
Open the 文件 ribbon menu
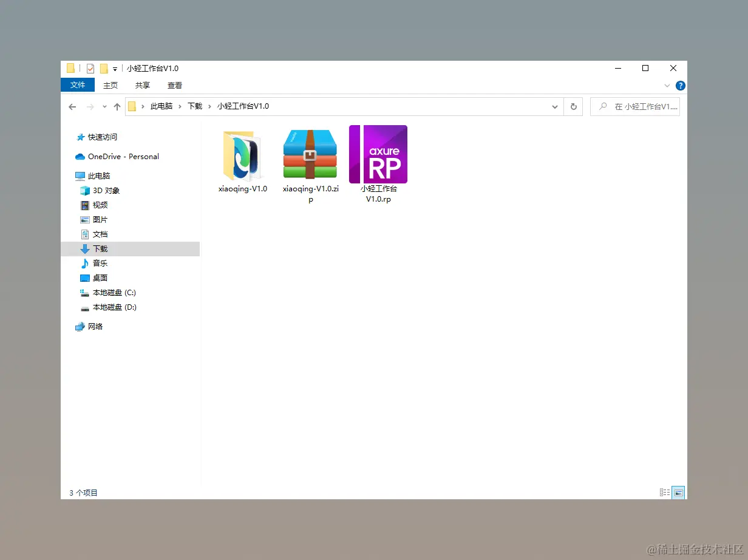coord(78,85)
